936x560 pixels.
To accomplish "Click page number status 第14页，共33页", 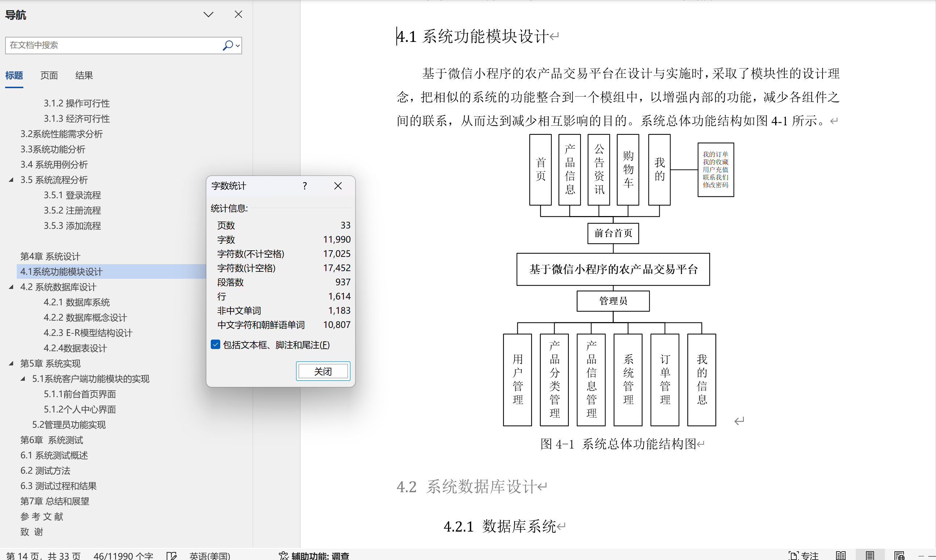I will pos(43,556).
